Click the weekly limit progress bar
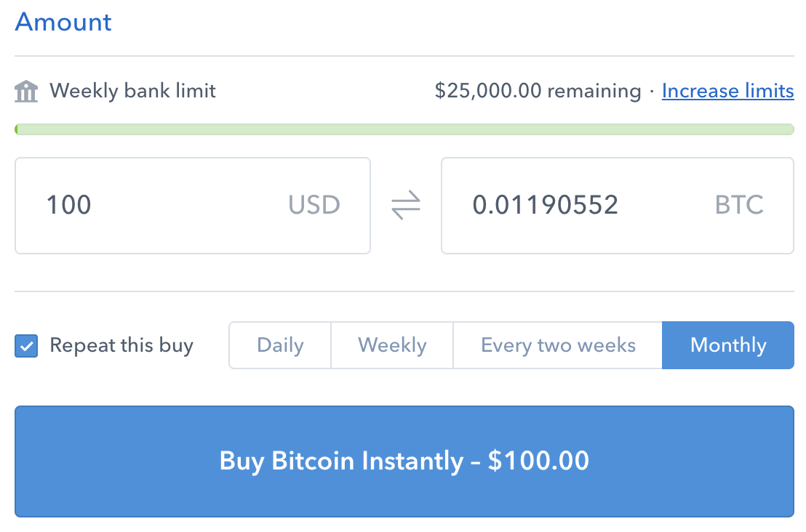This screenshot has height=532, width=806. (404, 129)
